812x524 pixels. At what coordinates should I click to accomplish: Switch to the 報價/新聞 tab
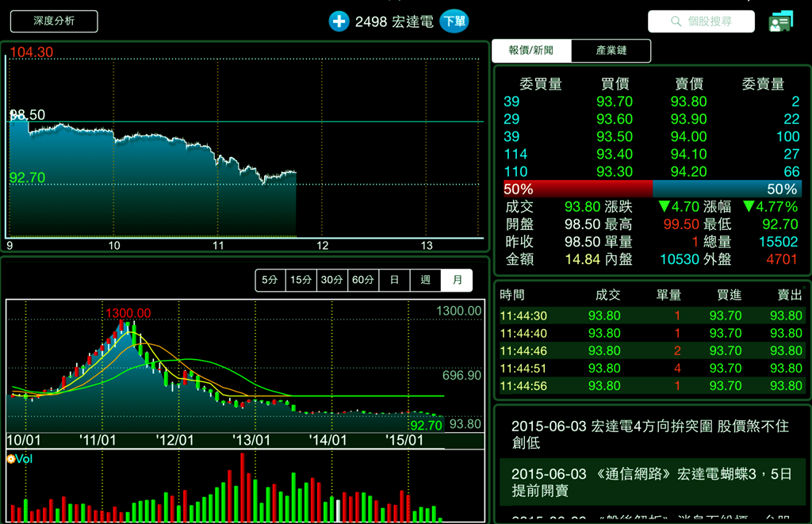pyautogui.click(x=531, y=51)
